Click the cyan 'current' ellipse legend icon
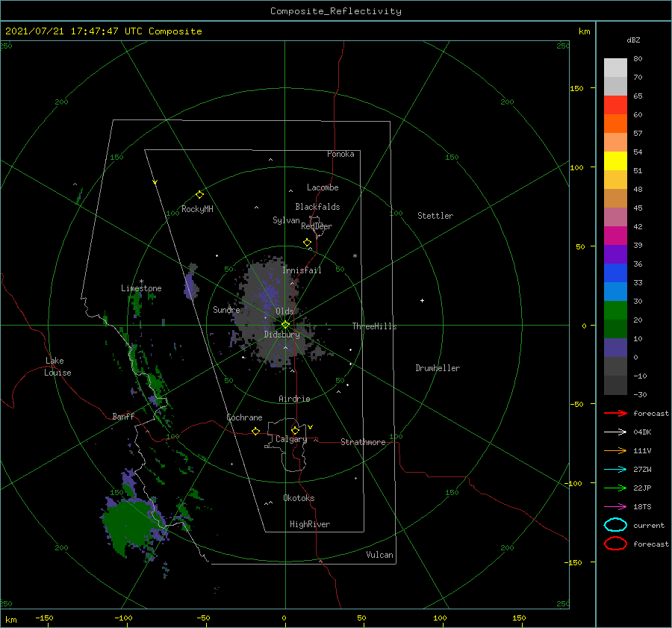The image size is (672, 628). pyautogui.click(x=615, y=525)
